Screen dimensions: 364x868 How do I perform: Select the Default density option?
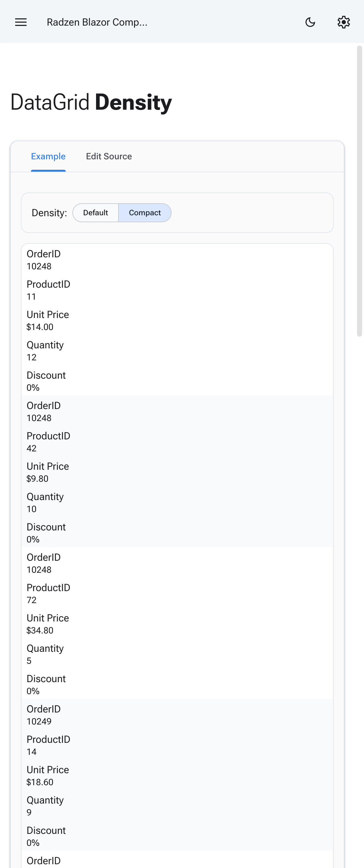(95, 213)
